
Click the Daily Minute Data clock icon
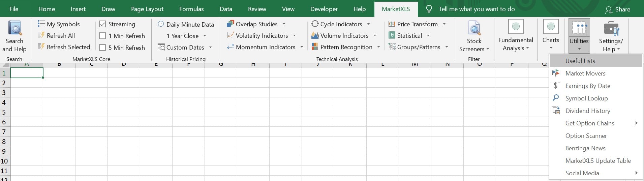pyautogui.click(x=161, y=24)
